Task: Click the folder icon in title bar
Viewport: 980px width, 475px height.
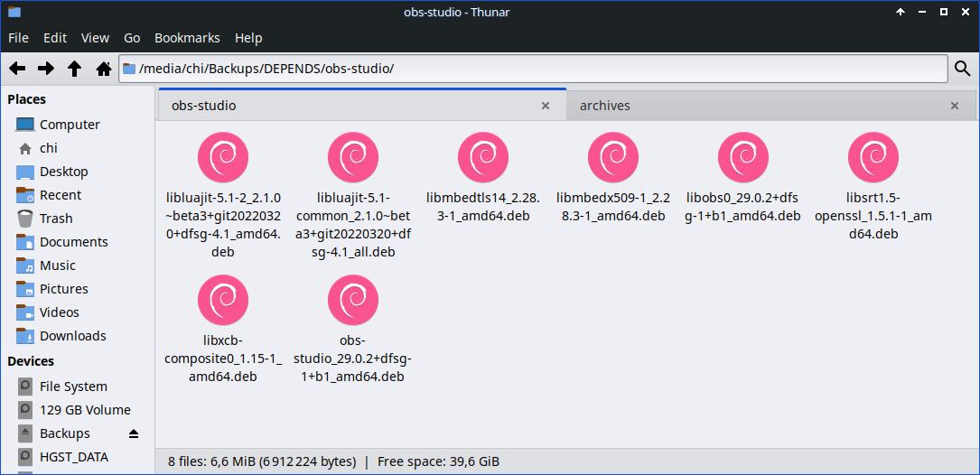Action: (14, 12)
